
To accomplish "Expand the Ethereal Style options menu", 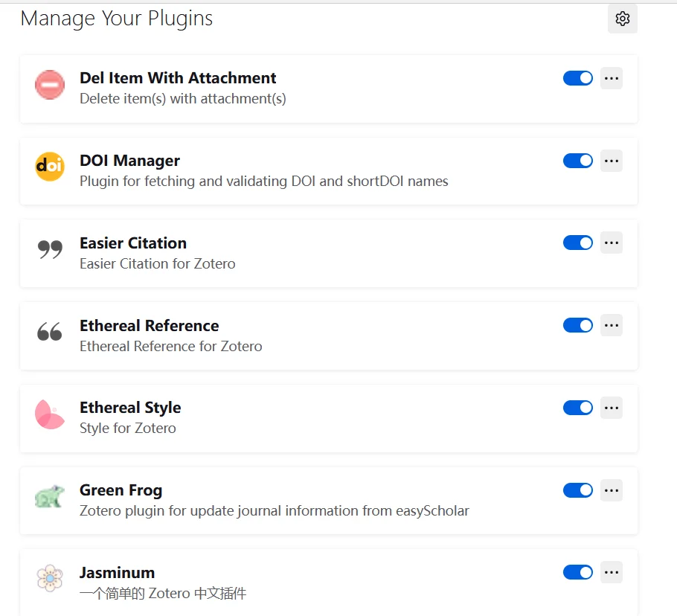I will click(611, 408).
